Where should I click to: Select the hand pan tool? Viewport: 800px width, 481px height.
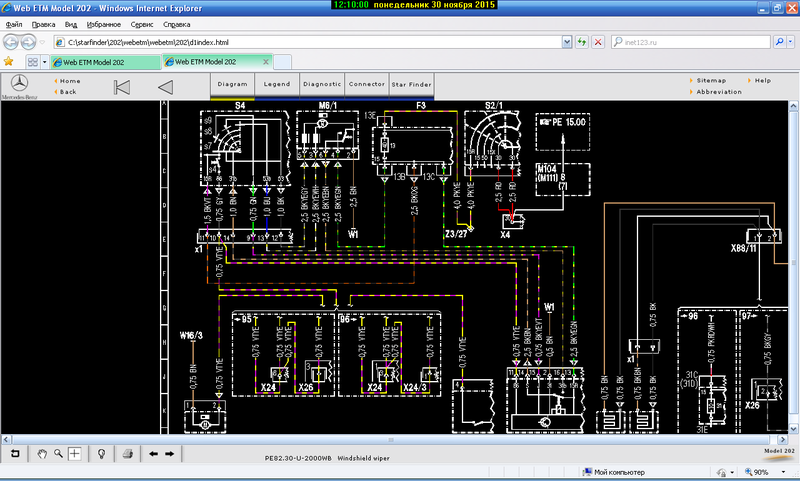click(x=42, y=453)
